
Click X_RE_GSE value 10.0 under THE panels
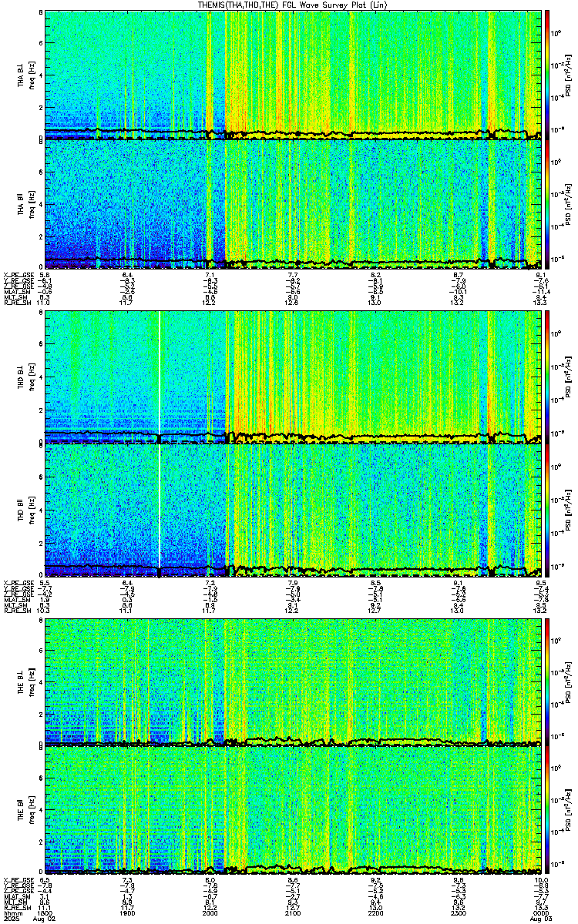point(541,879)
